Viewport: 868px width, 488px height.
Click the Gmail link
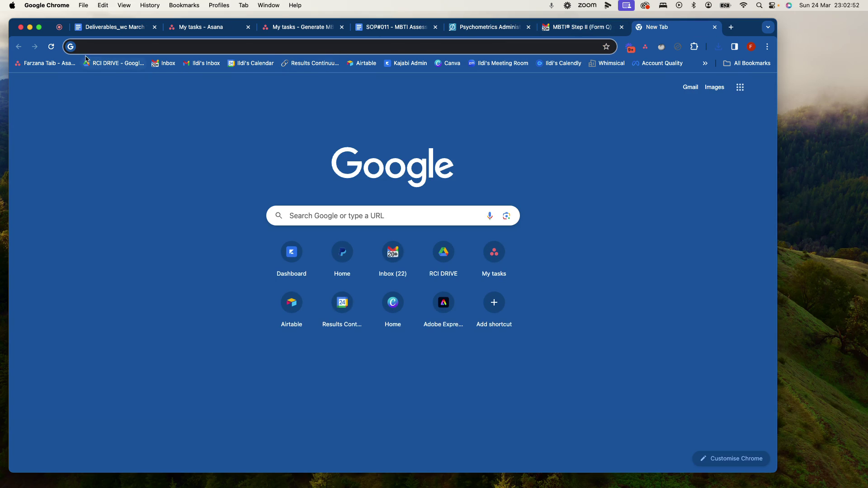click(690, 87)
